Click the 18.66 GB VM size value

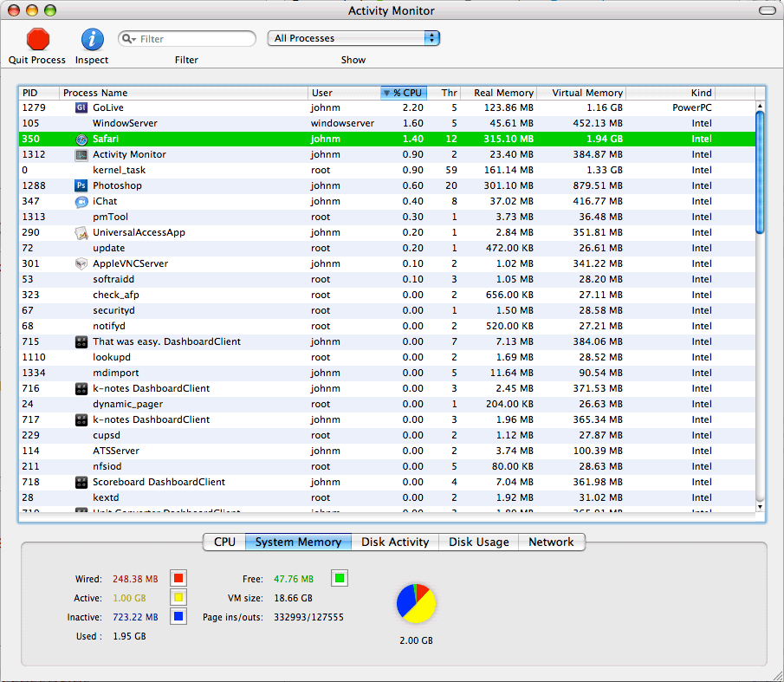click(x=293, y=598)
